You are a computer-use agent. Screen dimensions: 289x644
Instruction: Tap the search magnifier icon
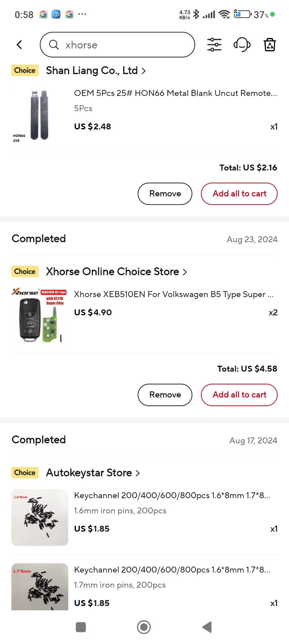54,45
